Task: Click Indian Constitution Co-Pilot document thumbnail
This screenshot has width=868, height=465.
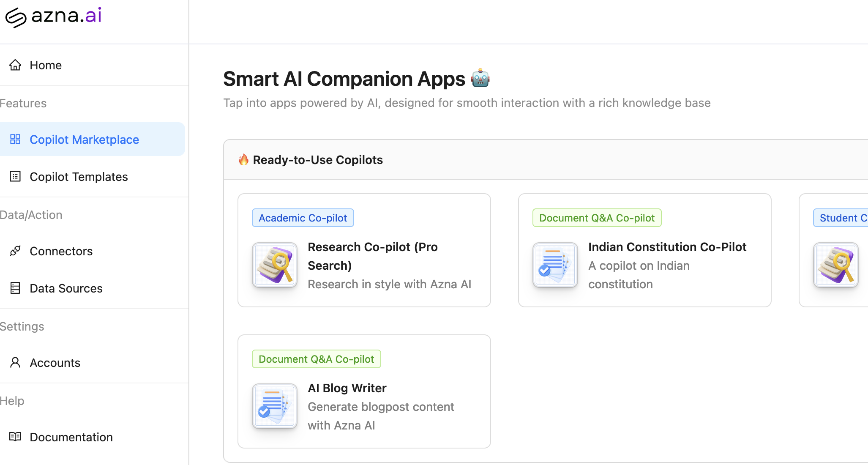Action: pyautogui.click(x=555, y=265)
